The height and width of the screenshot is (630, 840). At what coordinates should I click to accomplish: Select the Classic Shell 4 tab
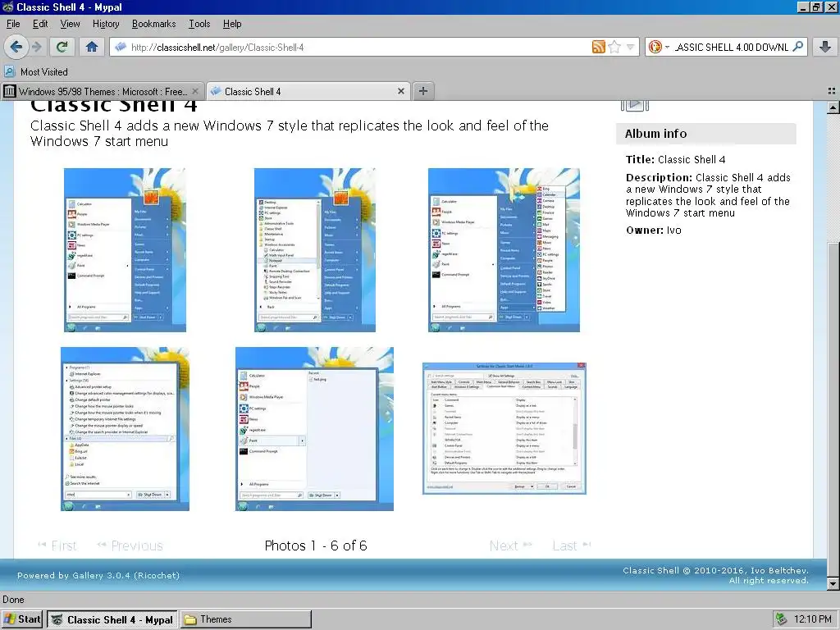coord(308,92)
